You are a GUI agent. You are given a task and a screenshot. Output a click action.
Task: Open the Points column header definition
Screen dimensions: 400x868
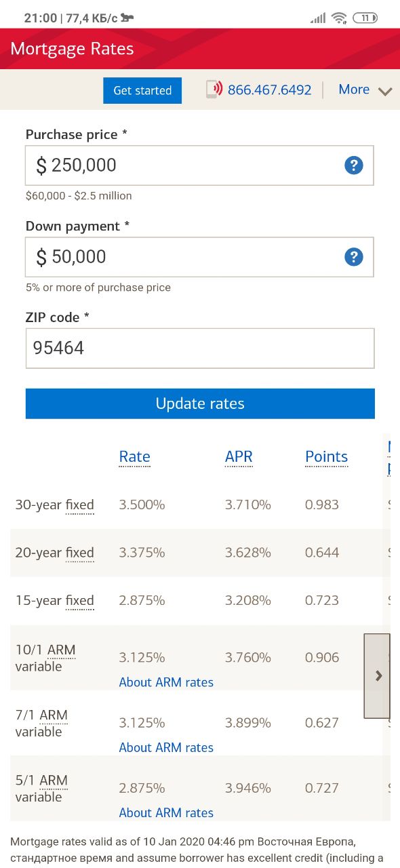(x=326, y=457)
